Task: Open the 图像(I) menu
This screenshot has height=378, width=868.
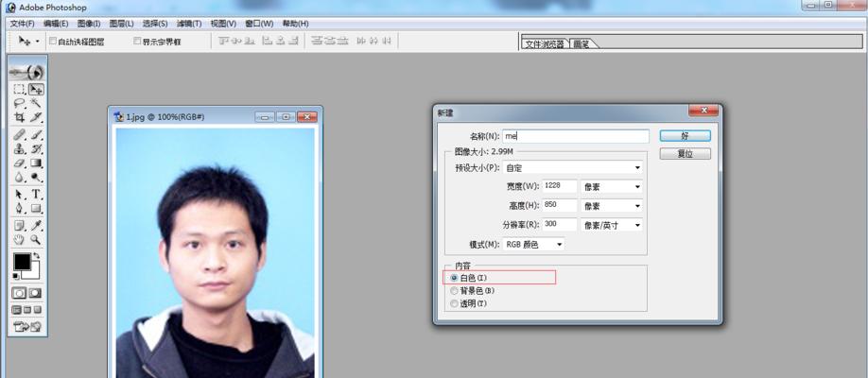Action: 89,24
